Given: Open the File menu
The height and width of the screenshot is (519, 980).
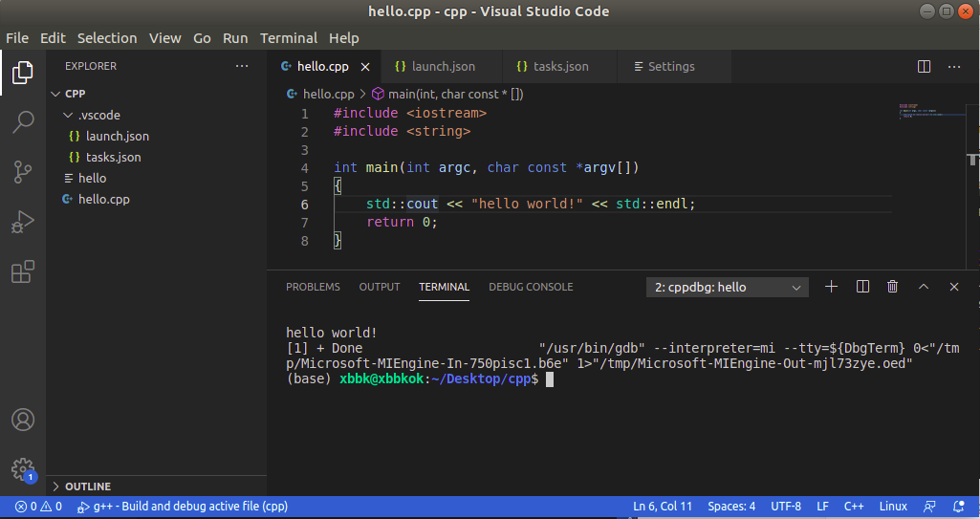Looking at the screenshot, I should point(17,38).
